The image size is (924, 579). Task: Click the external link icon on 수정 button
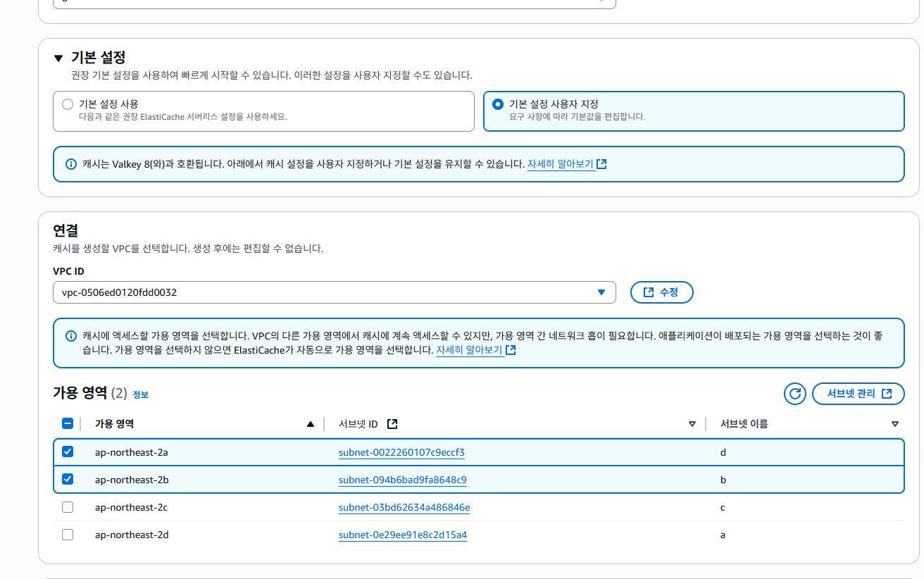click(649, 292)
